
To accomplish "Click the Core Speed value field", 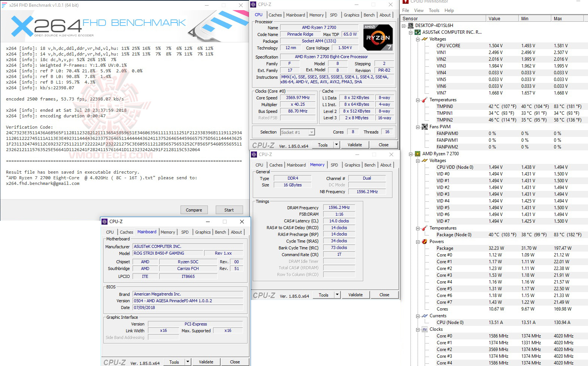I will point(298,98).
